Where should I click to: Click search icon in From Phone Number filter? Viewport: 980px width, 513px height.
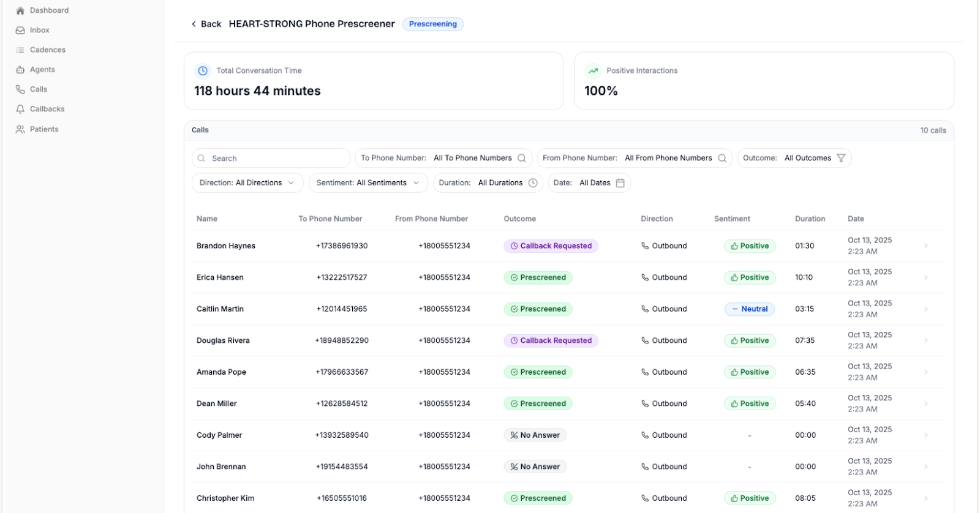click(722, 158)
